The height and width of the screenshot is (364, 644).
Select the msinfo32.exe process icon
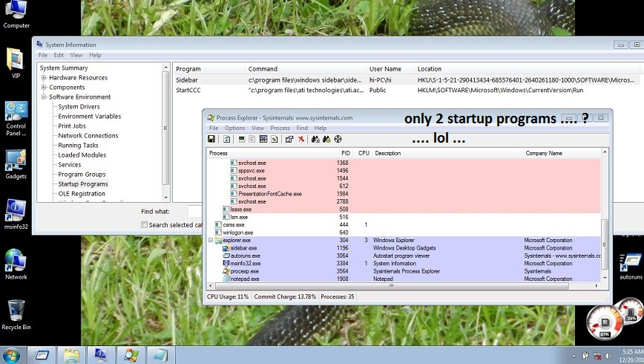(x=226, y=263)
